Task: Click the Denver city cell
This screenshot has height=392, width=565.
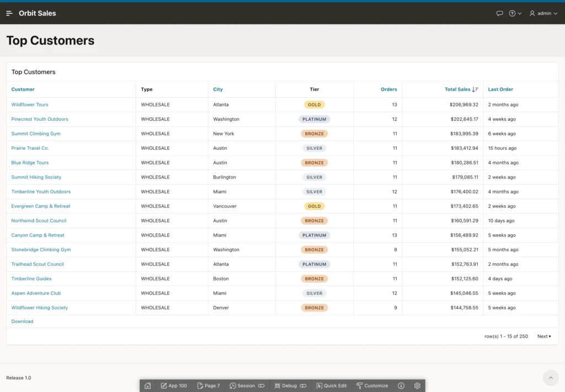Action: coord(221,308)
